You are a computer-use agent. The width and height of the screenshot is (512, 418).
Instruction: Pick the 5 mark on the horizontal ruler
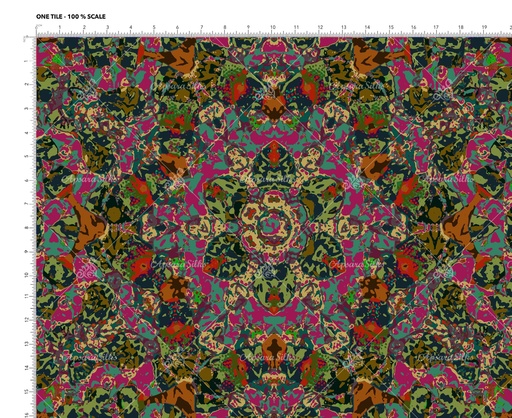point(154,27)
